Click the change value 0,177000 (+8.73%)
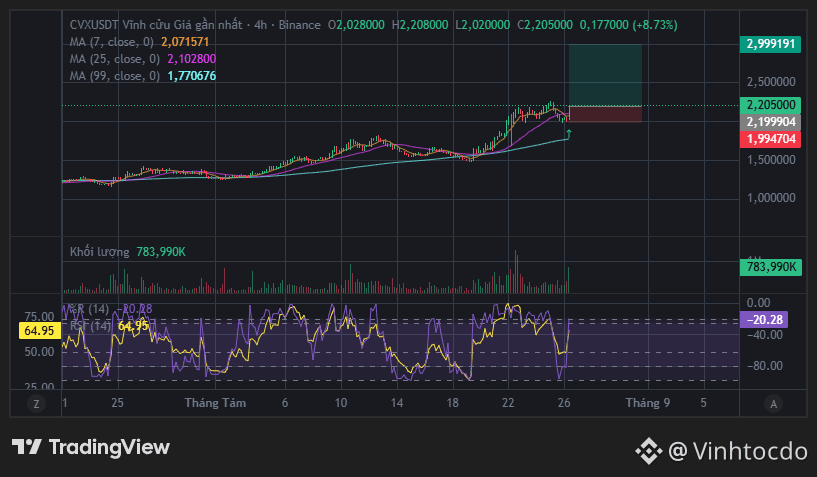This screenshot has width=817, height=477. point(628,25)
